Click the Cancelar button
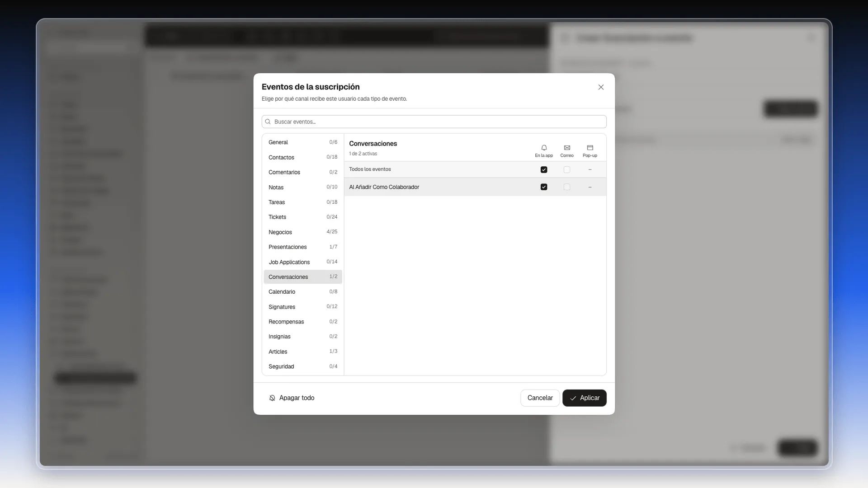The height and width of the screenshot is (488, 868). pyautogui.click(x=540, y=398)
